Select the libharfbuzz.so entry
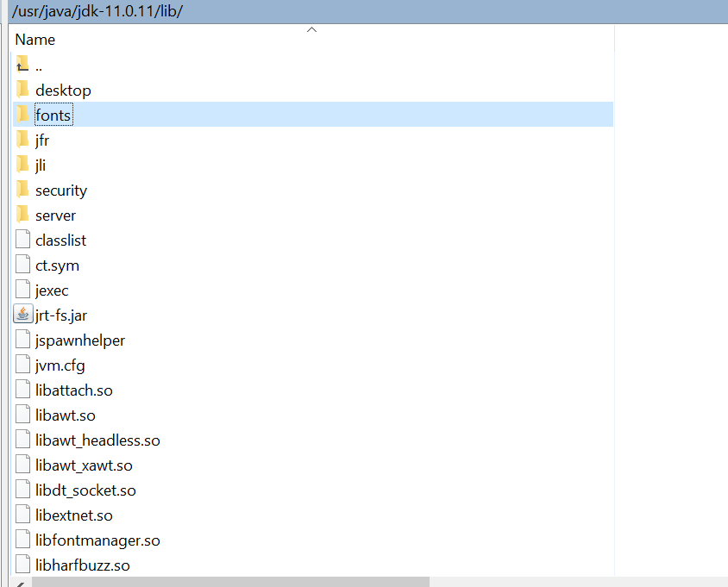This screenshot has height=587, width=728. [x=83, y=564]
